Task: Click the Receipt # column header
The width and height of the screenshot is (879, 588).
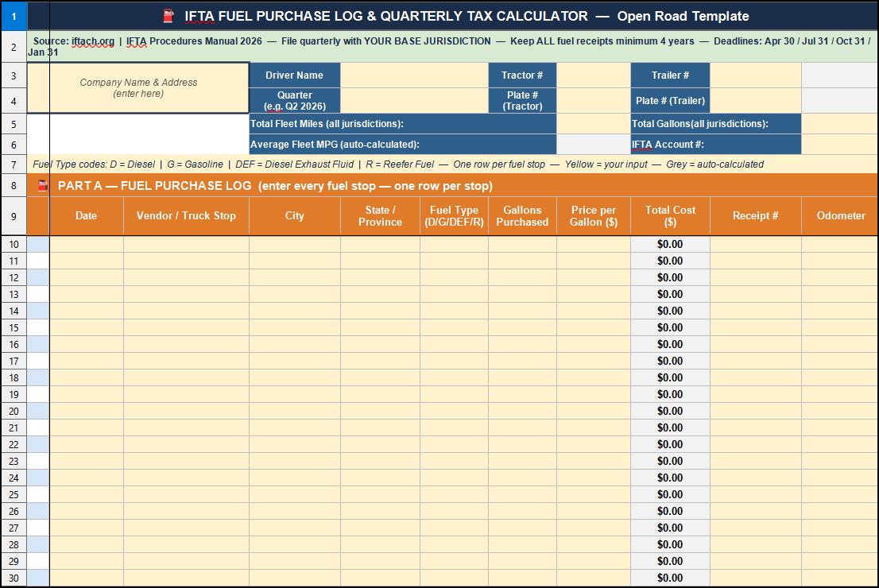Action: (756, 216)
